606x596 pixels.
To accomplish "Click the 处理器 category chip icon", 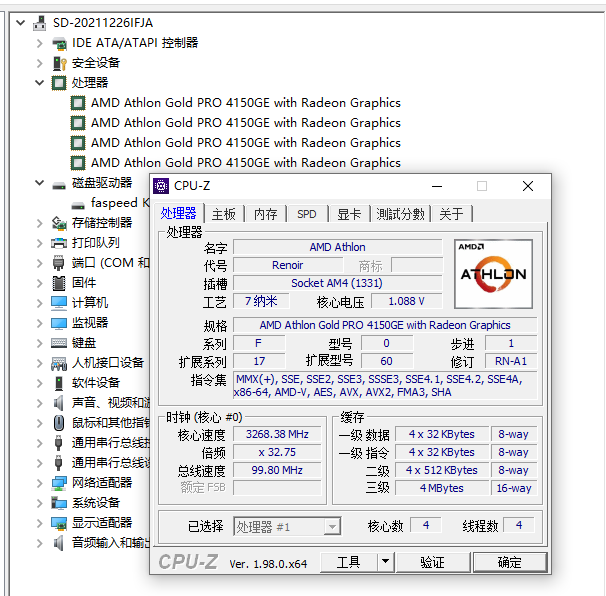I will [x=59, y=83].
